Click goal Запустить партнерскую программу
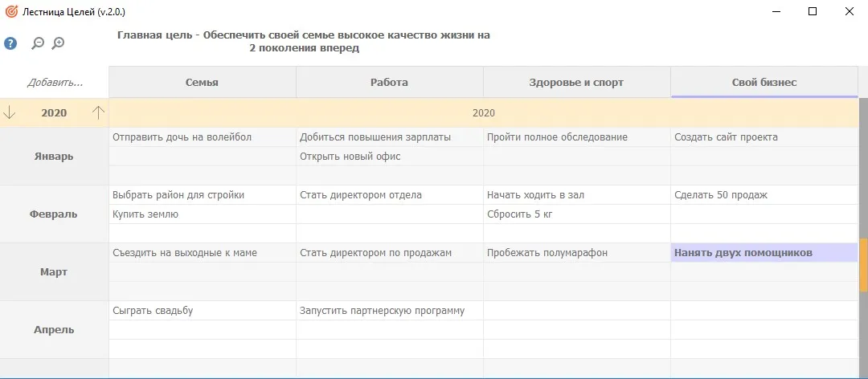This screenshot has width=868, height=379. (382, 311)
